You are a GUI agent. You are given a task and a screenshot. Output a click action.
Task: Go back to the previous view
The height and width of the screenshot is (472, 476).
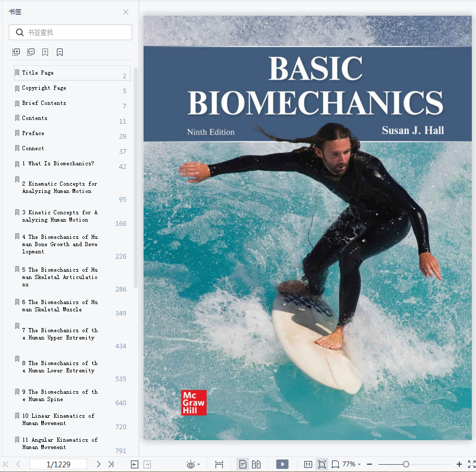pyautogui.click(x=135, y=464)
